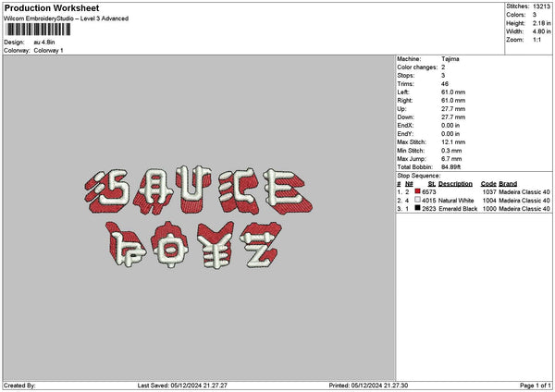The image size is (555, 392).
Task: Click the Brand column header
Action: (x=508, y=184)
